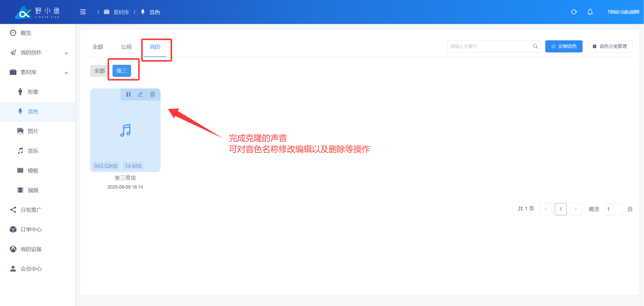Collapse the sidebar menu toggle
Image resolution: width=644 pixels, height=306 pixels.
click(83, 12)
